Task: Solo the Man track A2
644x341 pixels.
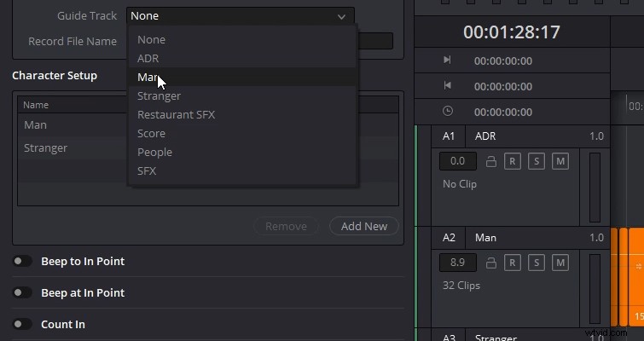Action: pos(537,263)
